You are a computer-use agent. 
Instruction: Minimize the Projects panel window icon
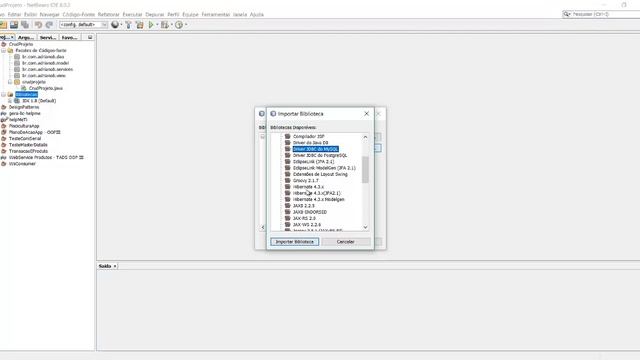[90, 37]
